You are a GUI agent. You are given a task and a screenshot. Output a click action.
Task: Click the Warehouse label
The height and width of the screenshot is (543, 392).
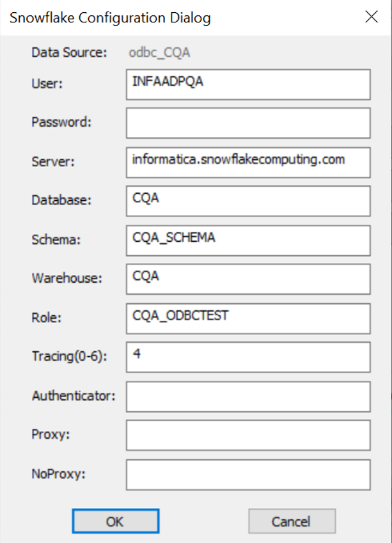(x=67, y=278)
